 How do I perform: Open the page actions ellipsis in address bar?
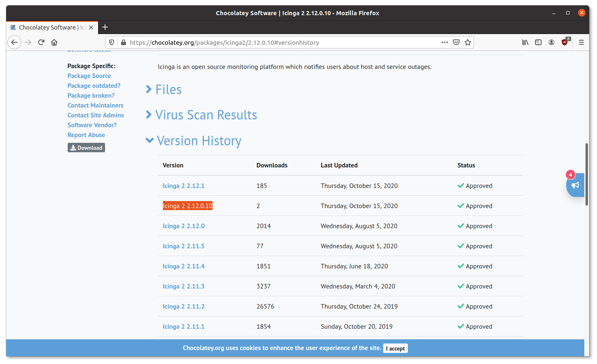point(444,42)
